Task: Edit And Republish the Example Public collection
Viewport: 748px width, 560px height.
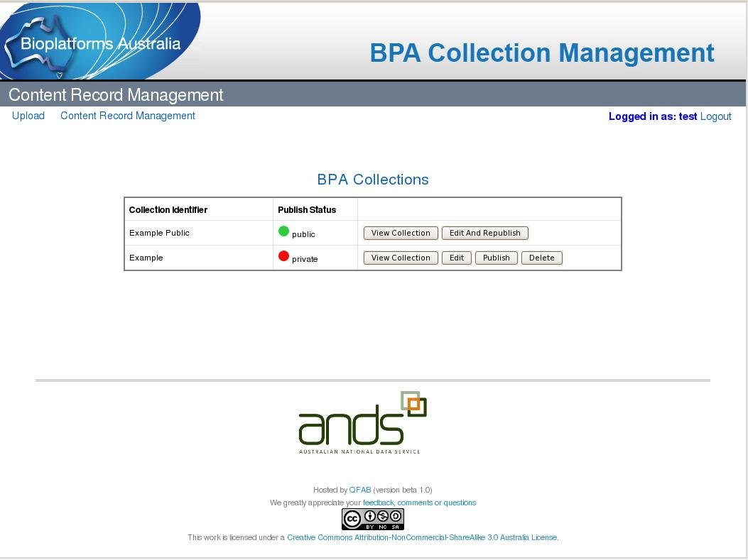Action: [x=484, y=233]
